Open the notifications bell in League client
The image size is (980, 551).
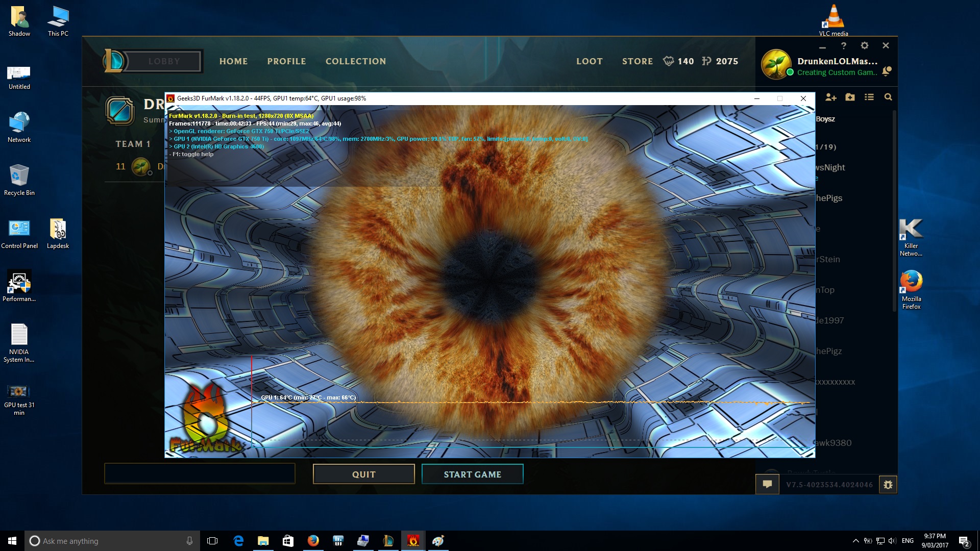click(887, 71)
